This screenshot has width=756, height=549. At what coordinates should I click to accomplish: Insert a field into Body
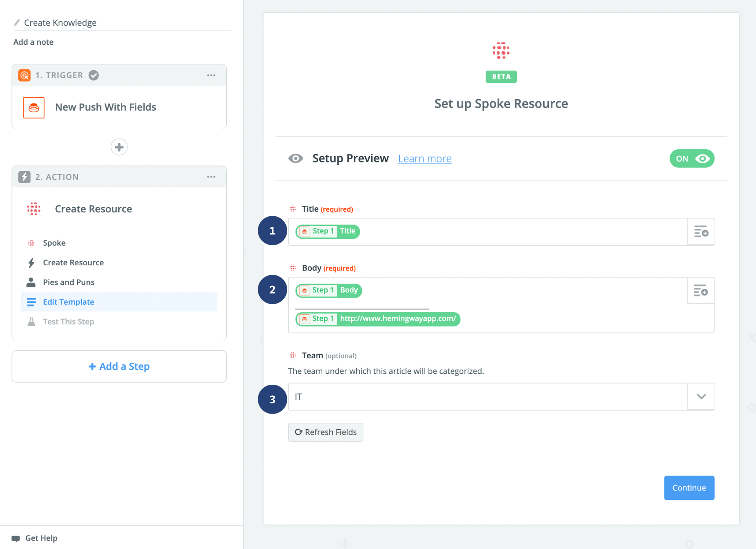(701, 291)
